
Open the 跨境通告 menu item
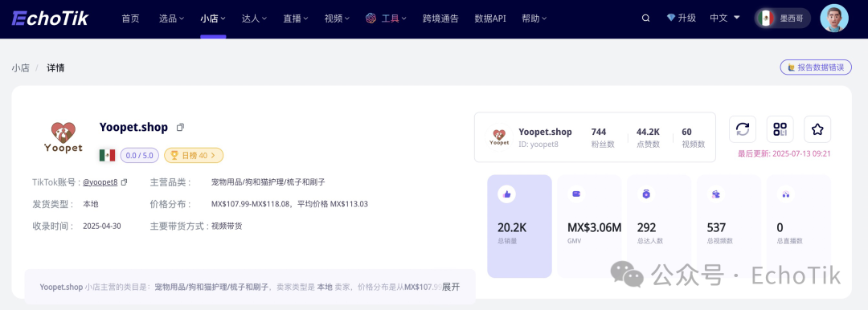(440, 18)
